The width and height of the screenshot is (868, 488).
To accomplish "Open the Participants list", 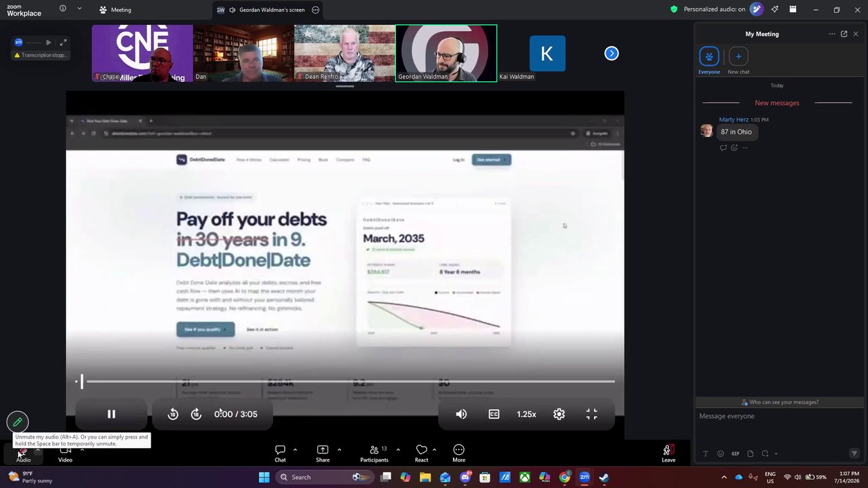I will (x=374, y=453).
